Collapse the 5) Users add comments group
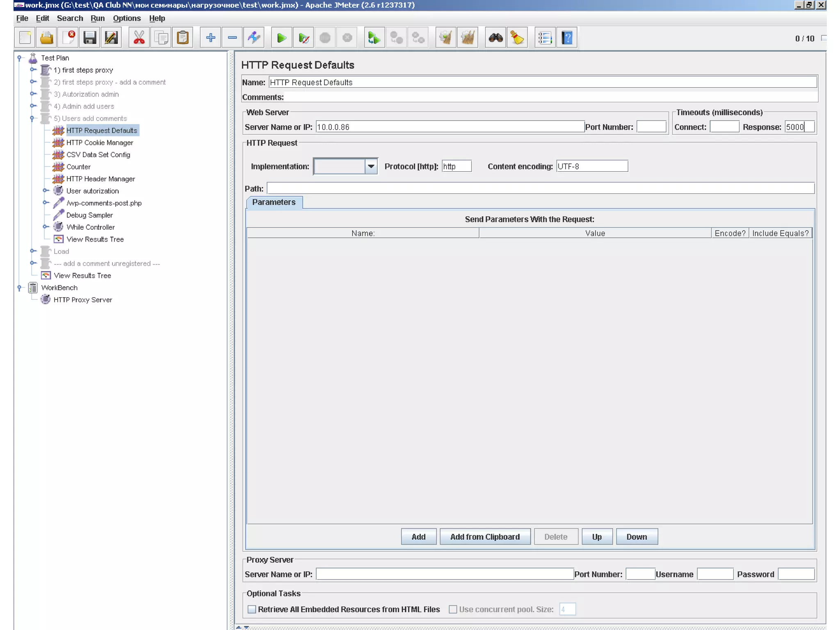 (x=32, y=119)
